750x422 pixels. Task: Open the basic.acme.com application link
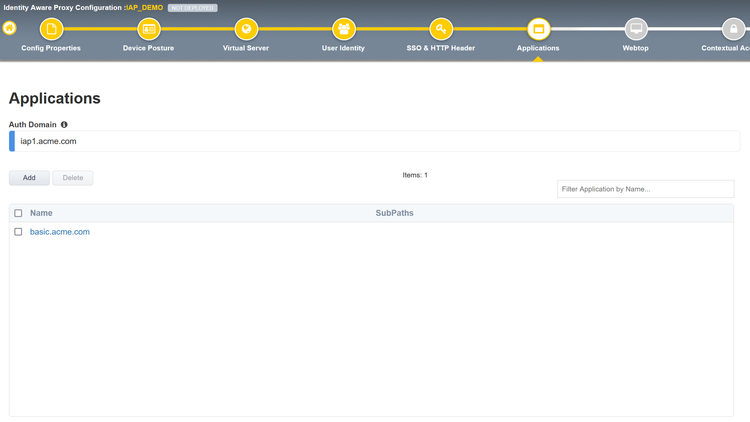click(60, 232)
